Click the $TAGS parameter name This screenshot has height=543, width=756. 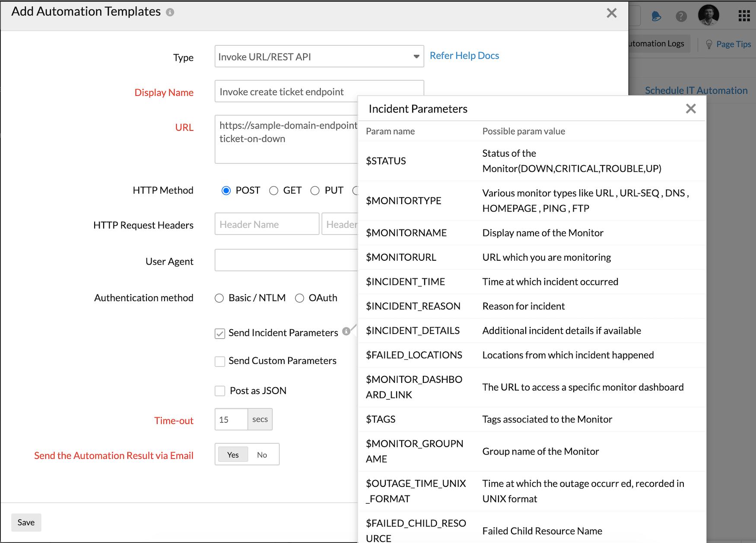pyautogui.click(x=381, y=420)
